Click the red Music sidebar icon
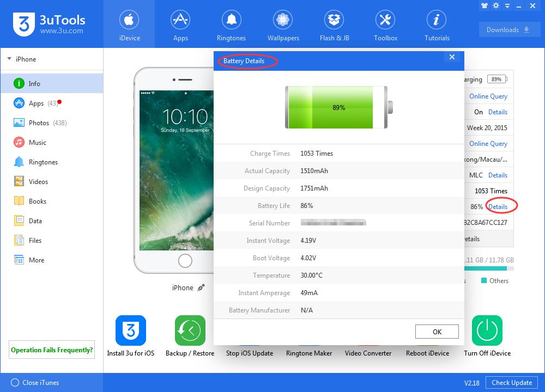 point(19,142)
